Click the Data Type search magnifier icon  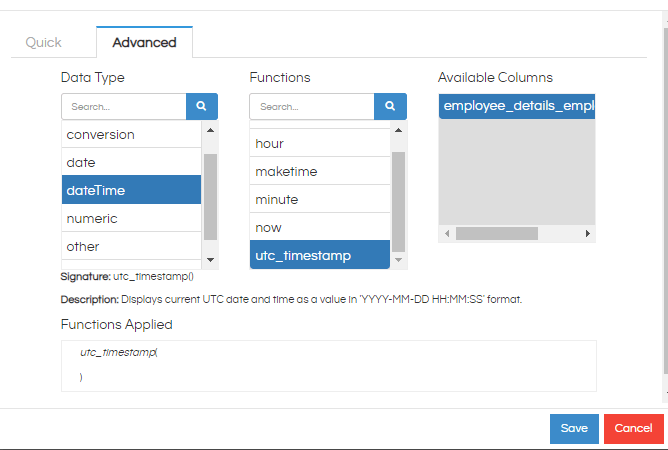pyautogui.click(x=202, y=106)
